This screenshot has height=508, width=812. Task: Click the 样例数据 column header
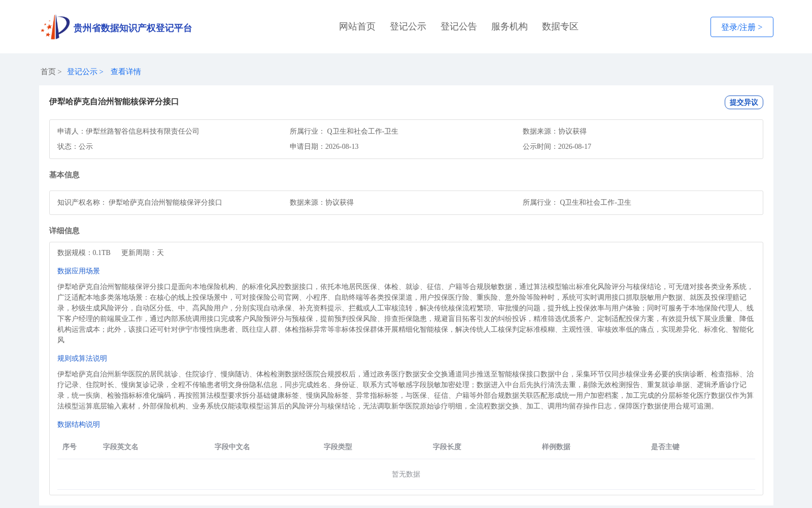pyautogui.click(x=556, y=447)
